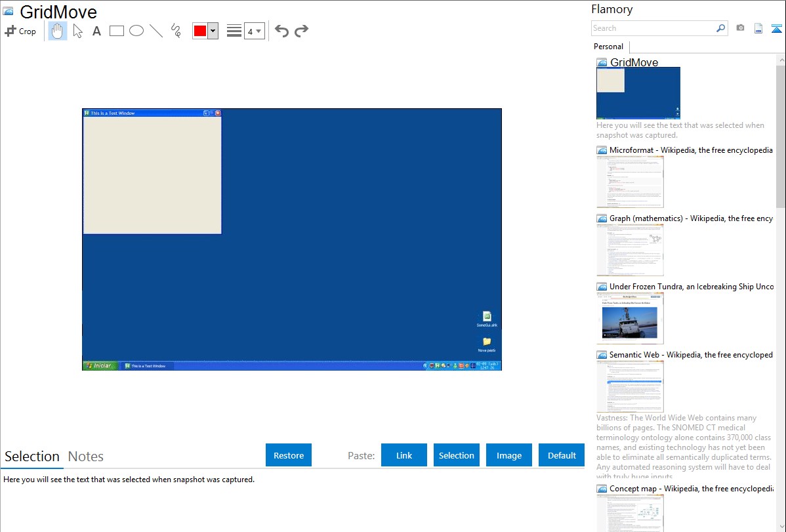Choose the freehand scribble tool
Image resolution: width=786 pixels, height=532 pixels.
(x=176, y=31)
